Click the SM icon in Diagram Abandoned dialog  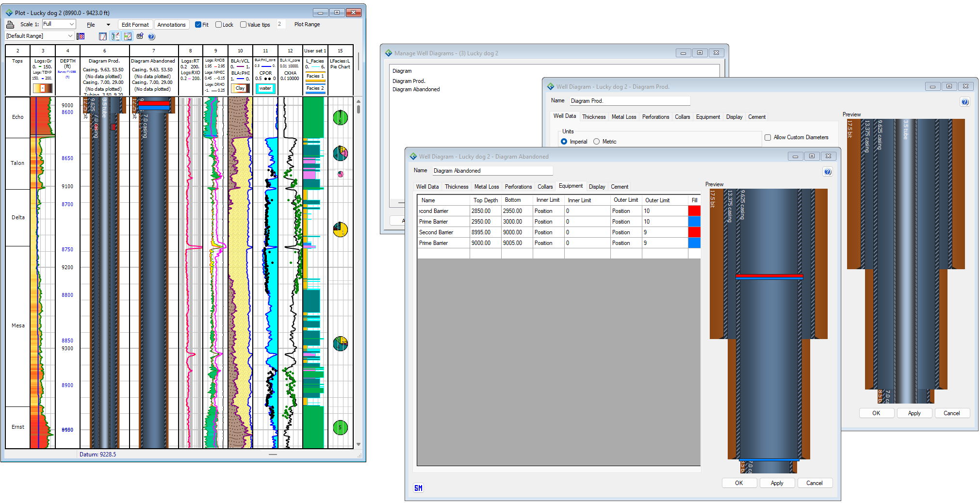click(x=418, y=488)
